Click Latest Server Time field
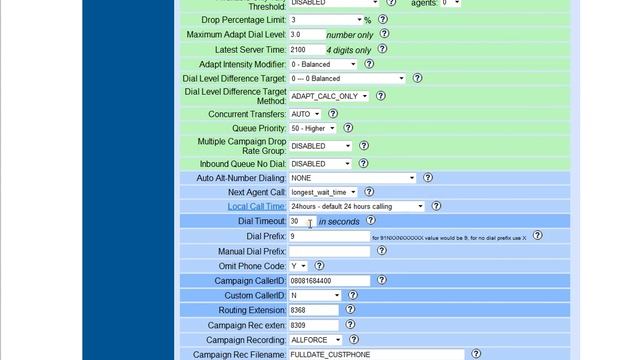 click(307, 50)
